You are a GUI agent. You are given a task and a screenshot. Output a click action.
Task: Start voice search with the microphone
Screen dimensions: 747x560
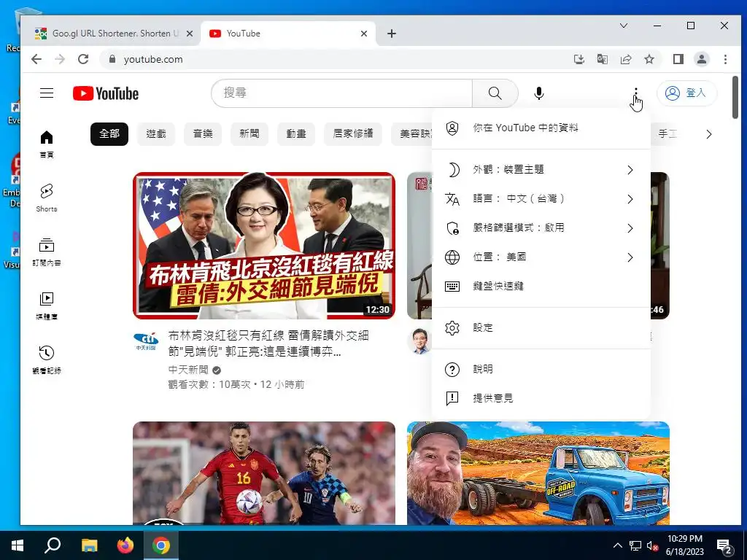(539, 93)
